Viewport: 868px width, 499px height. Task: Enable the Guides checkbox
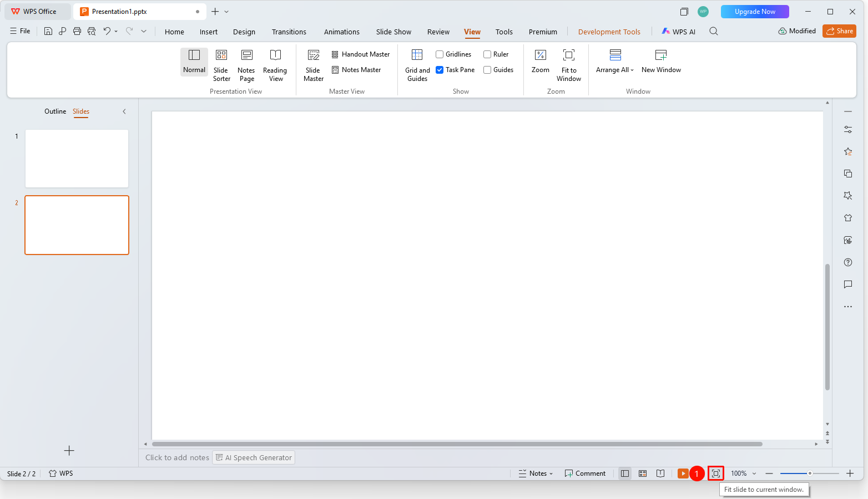click(x=487, y=70)
